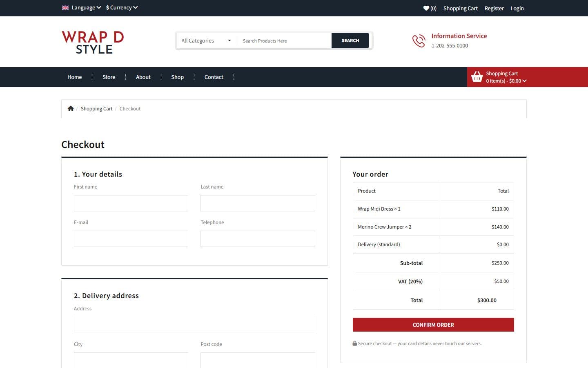Open the Language dropdown
Screen dimensions: 588x368
pos(86,8)
